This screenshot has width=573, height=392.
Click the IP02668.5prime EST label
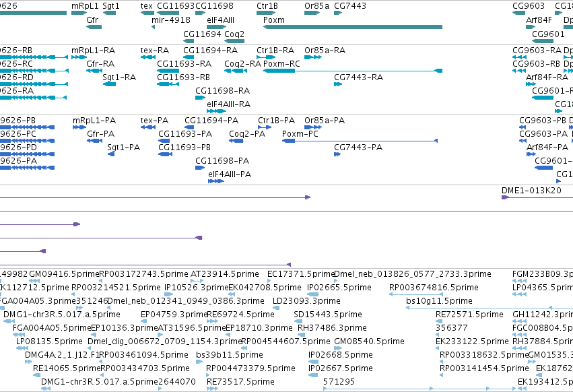pos(341,356)
